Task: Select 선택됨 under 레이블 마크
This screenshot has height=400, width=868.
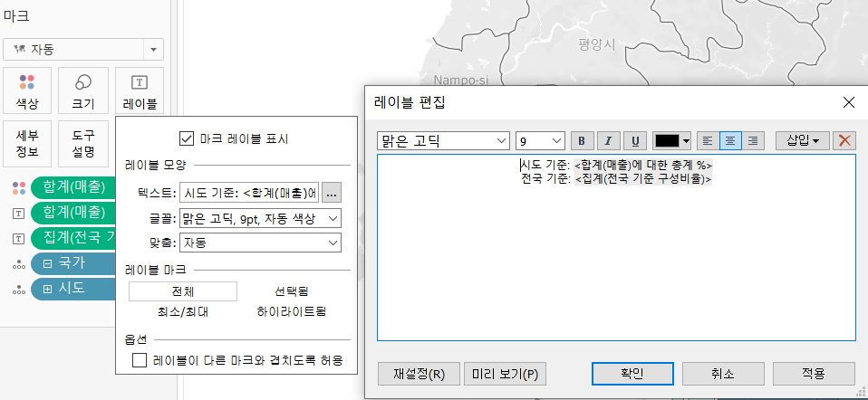Action: coord(291,291)
